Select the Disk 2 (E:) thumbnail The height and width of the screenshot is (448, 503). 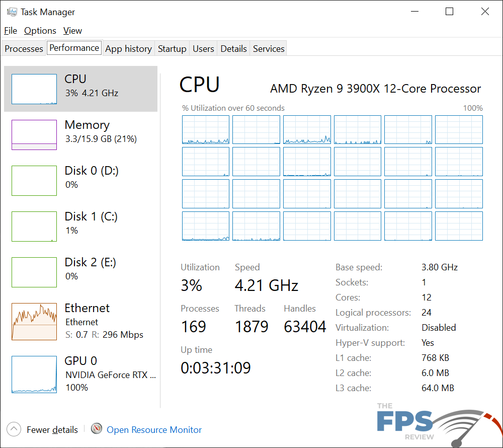coord(34,272)
